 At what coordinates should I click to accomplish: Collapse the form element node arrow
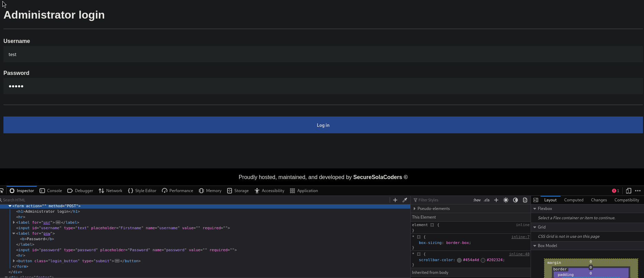[10, 206]
